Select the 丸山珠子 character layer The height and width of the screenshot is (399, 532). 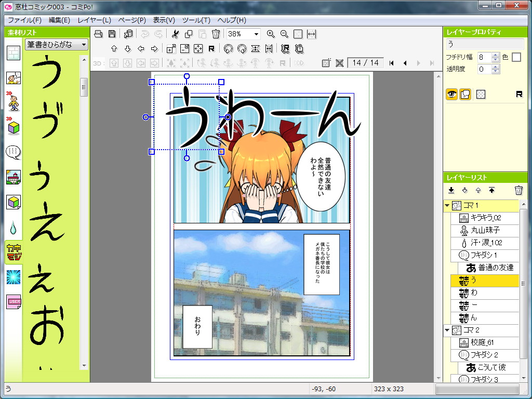[x=485, y=230]
